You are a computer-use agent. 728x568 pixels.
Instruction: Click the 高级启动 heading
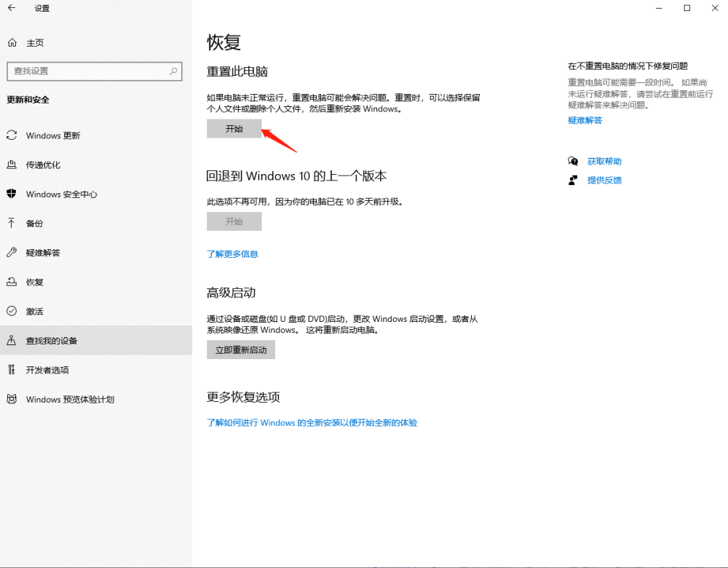(x=232, y=293)
